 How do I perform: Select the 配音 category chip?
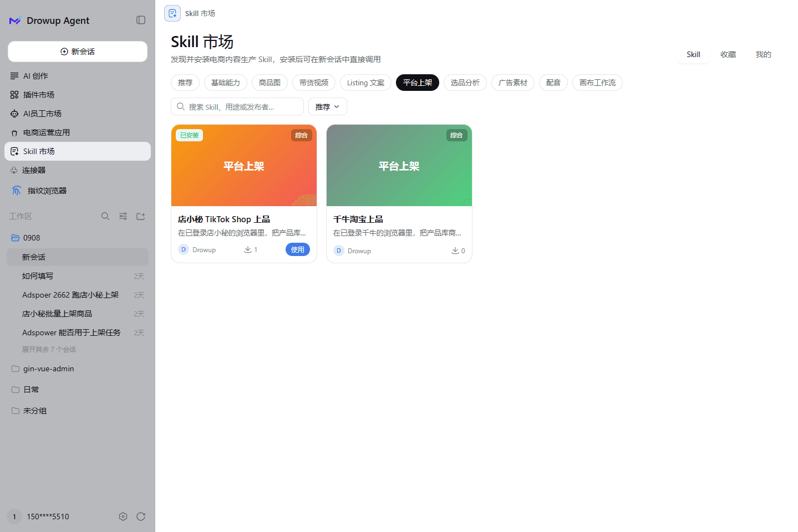[553, 83]
